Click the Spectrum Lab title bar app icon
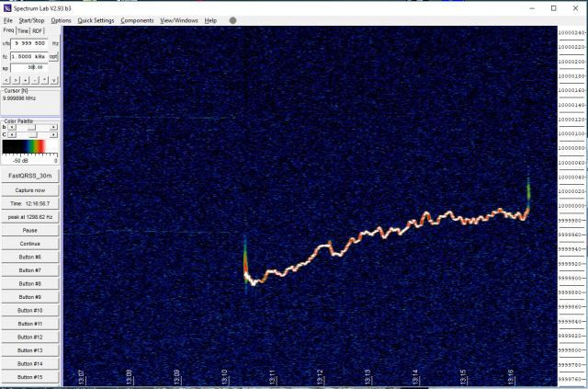Image resolution: width=588 pixels, height=389 pixels. click(6, 6)
